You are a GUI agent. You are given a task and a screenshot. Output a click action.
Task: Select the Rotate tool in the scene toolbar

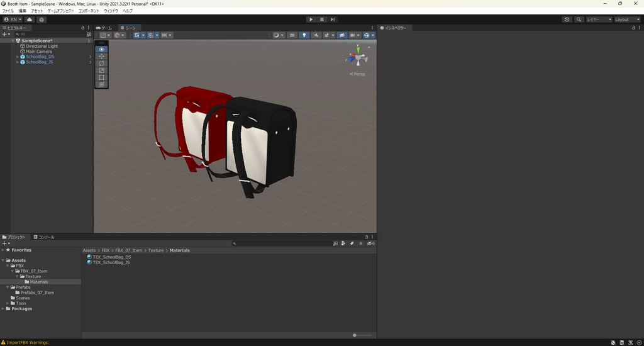click(x=102, y=64)
